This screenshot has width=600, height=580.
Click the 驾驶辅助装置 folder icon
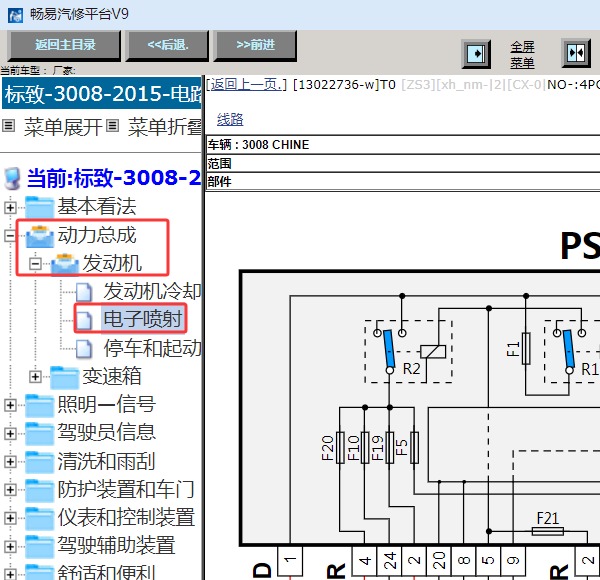(x=39, y=547)
